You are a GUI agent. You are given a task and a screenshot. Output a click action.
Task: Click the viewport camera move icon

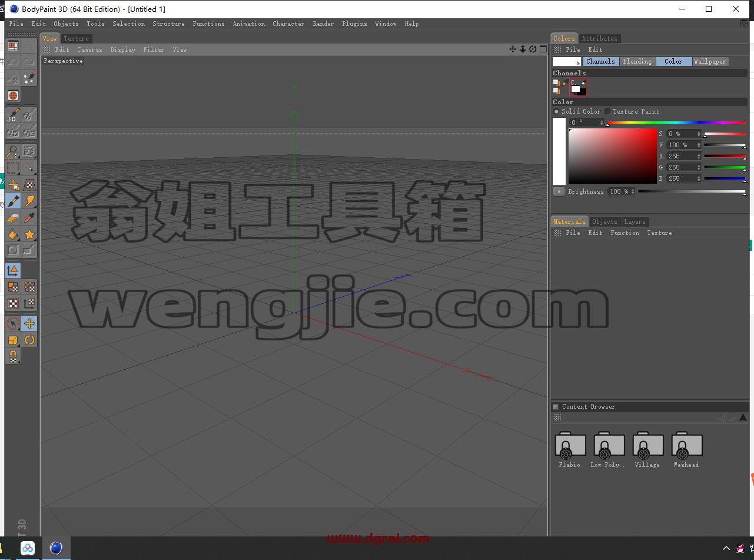click(513, 49)
